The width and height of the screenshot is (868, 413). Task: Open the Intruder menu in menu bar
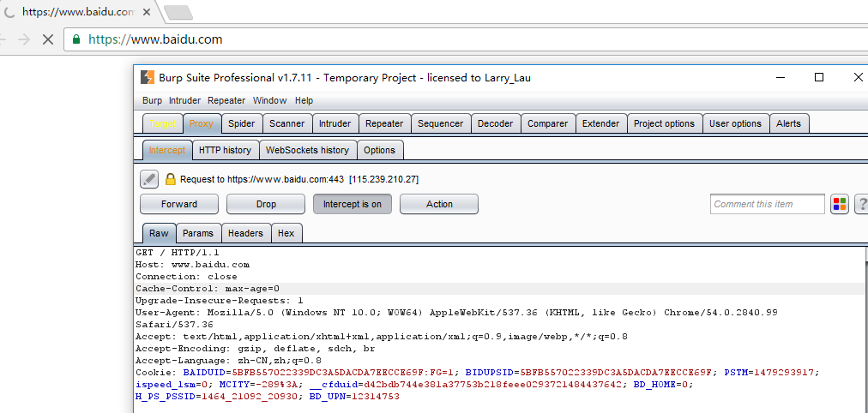click(x=185, y=100)
